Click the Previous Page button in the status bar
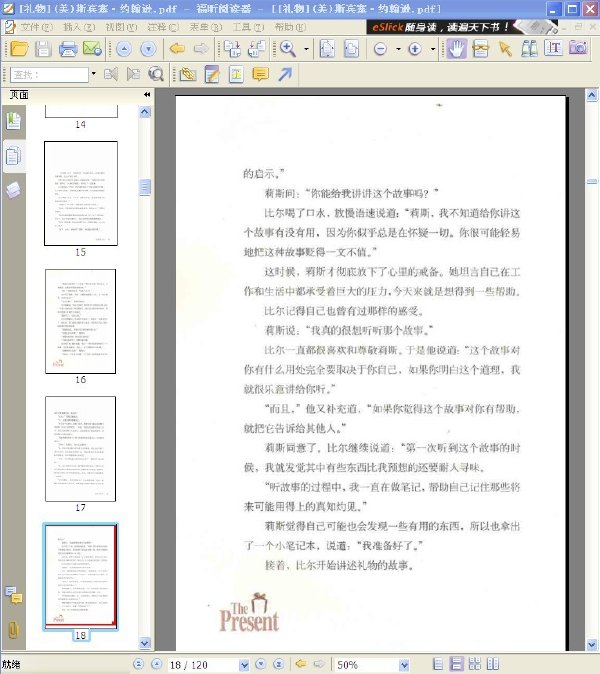Image resolution: width=600 pixels, height=674 pixels. 156,665
